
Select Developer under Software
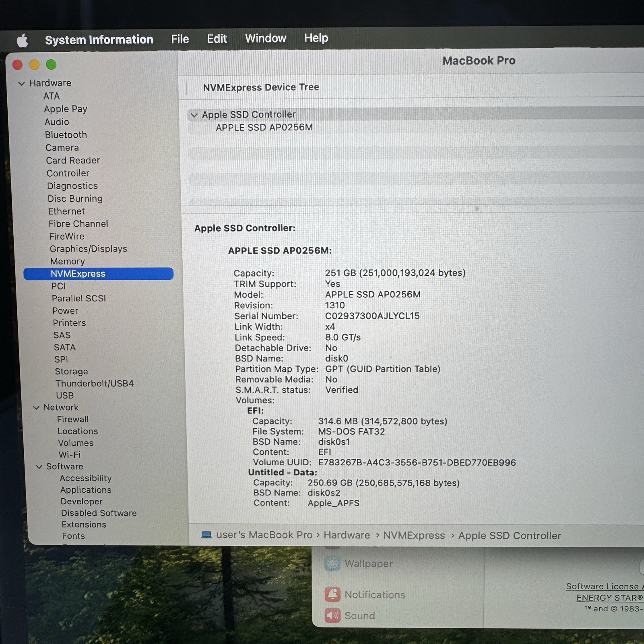tap(82, 502)
